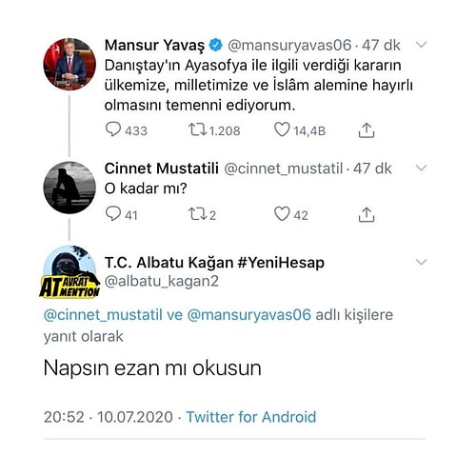Expand options chevron on Mansur Yavaş tweet

click(421, 45)
